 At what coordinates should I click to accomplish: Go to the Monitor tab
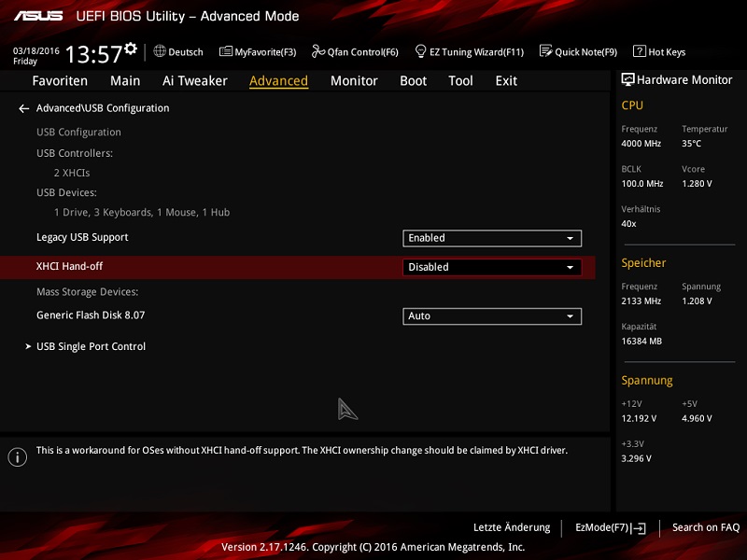354,81
